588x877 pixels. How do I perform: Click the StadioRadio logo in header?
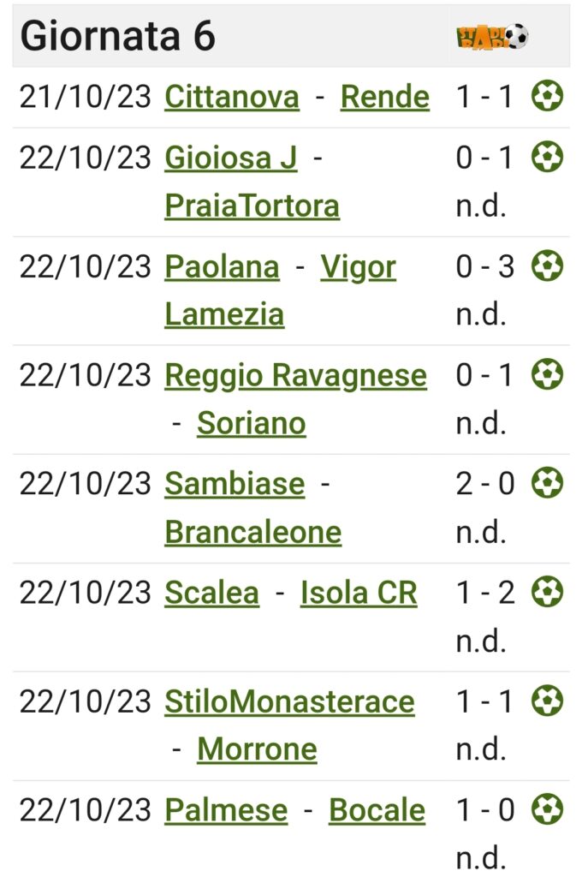click(492, 37)
